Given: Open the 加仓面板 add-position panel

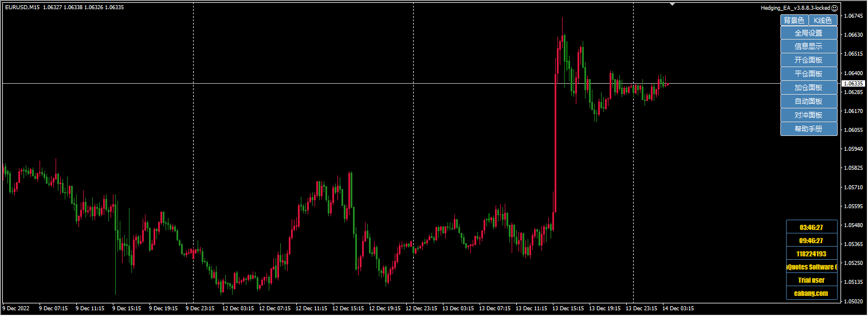Looking at the screenshot, I should tap(809, 88).
